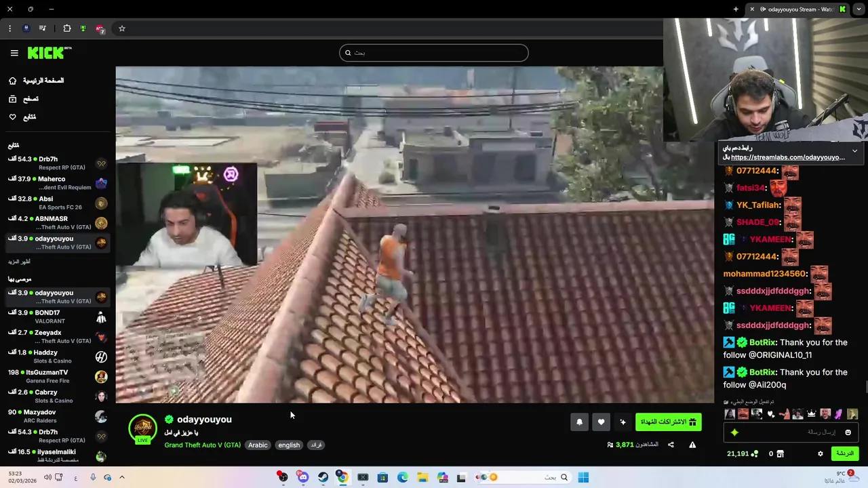Click the chat message input field
868x488 pixels.
791,432
